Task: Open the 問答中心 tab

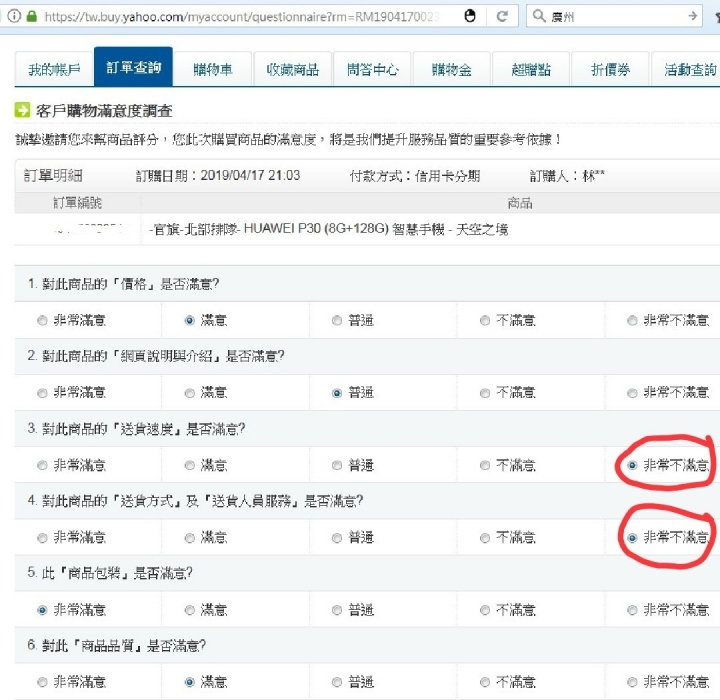Action: click(x=372, y=69)
